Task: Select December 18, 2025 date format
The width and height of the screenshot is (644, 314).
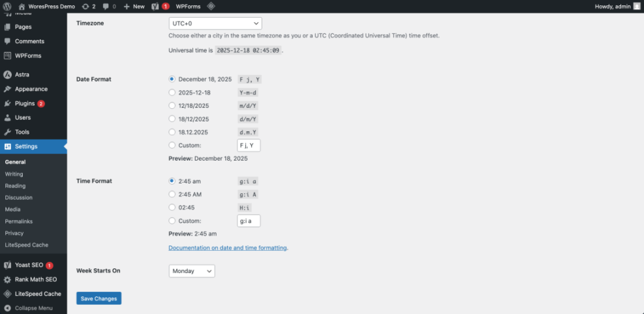Action: [x=172, y=79]
